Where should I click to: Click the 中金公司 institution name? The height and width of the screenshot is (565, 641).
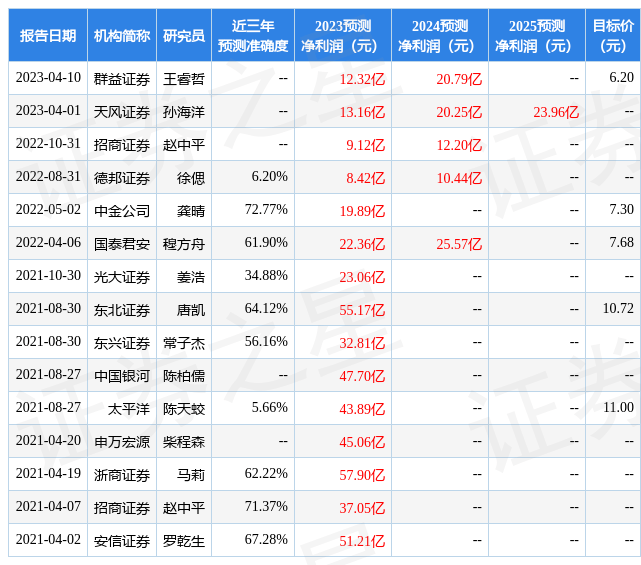122,211
